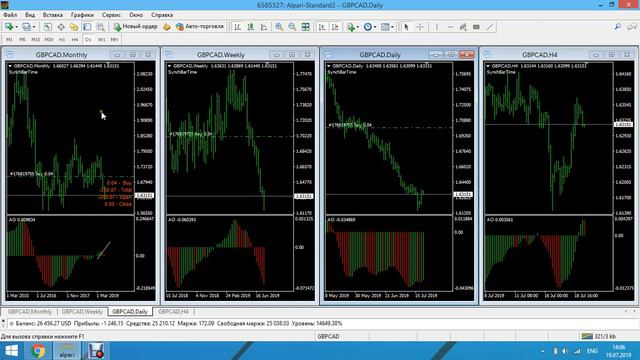Zoom out of the chart
The image size is (640, 360).
click(292, 27)
